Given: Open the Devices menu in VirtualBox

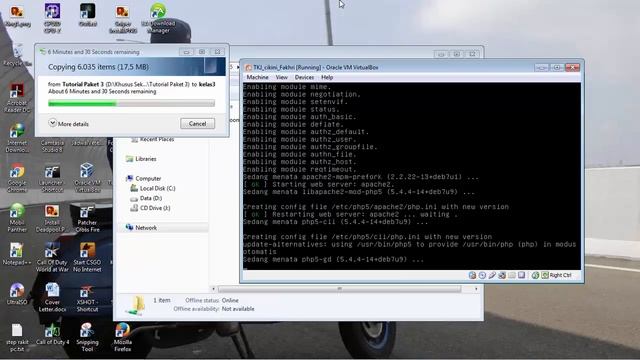Looking at the screenshot, I should click(x=304, y=77).
